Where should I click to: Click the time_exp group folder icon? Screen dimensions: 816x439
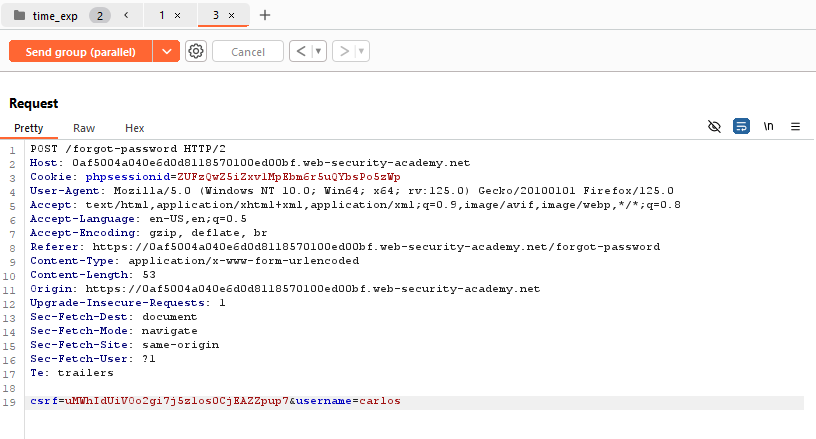point(19,16)
